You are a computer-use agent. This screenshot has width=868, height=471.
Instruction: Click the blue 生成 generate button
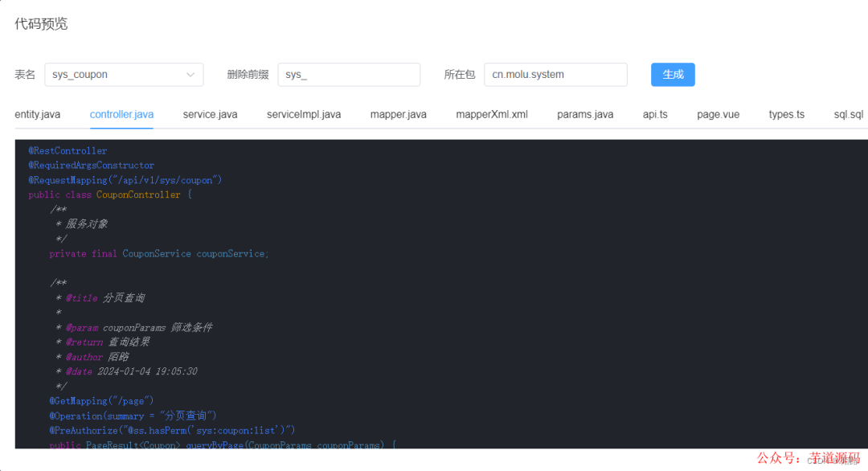click(673, 75)
